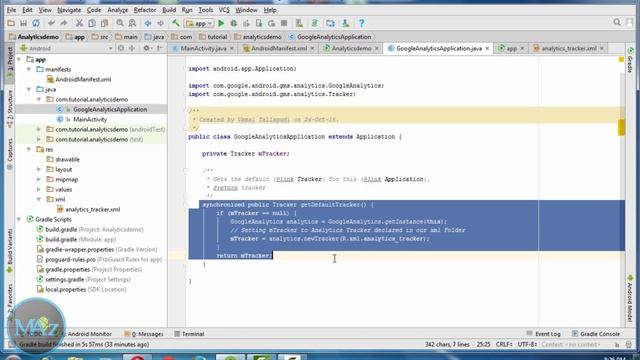Expand the layout folder
This screenshot has height=360, width=640.
(39, 169)
